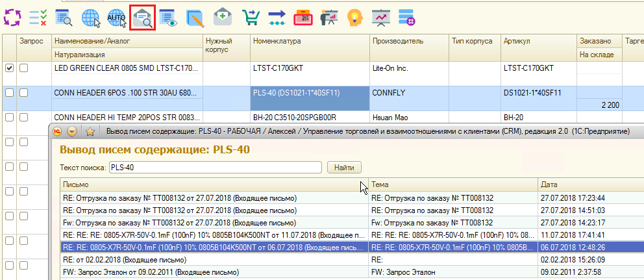The image size is (644, 280).
Task: Click the Текст поиска input field
Action: point(214,168)
